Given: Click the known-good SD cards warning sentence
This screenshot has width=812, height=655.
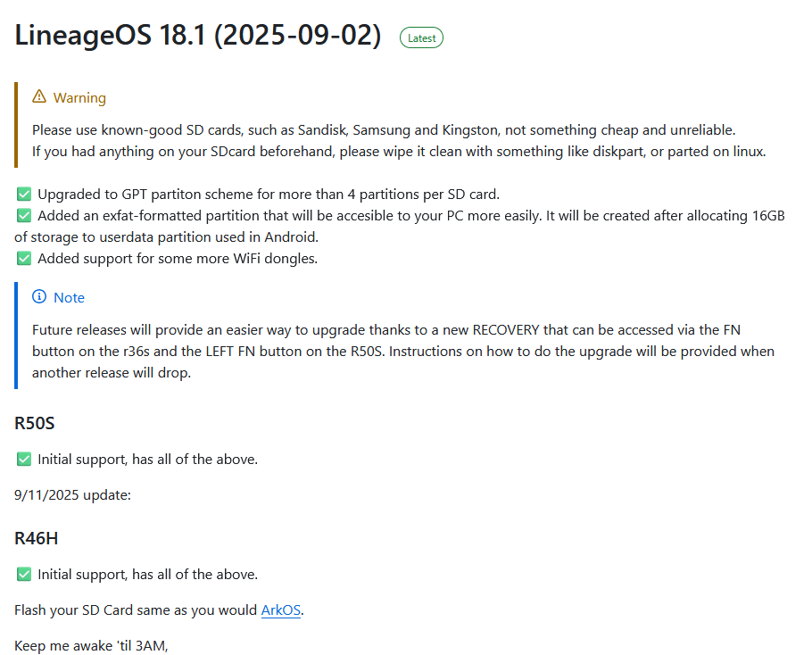Looking at the screenshot, I should [x=384, y=130].
